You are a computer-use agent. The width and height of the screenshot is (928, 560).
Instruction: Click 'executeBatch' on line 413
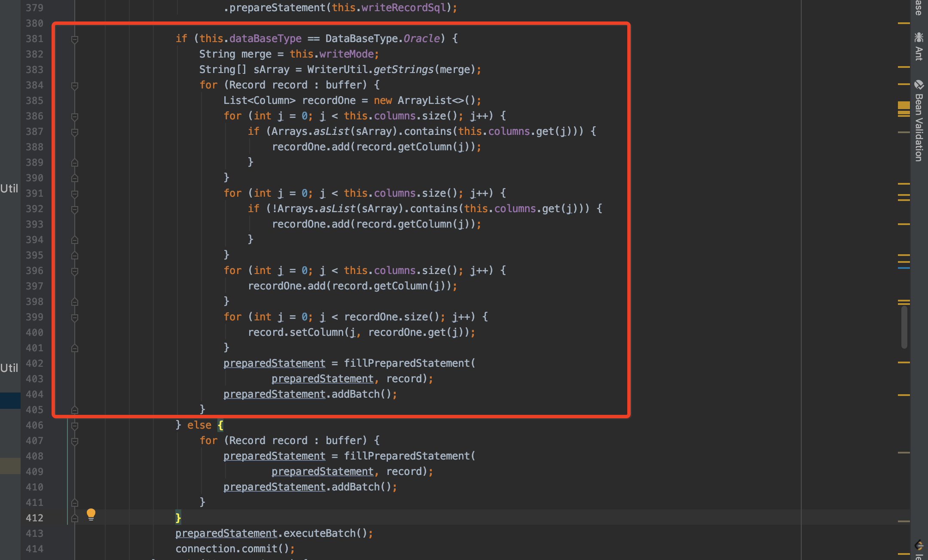320,533
